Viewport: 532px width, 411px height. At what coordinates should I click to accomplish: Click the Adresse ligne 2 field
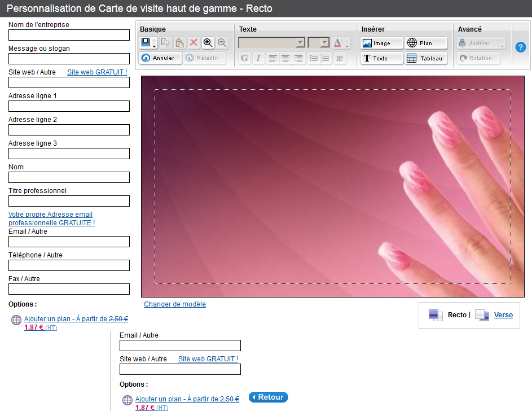point(69,130)
